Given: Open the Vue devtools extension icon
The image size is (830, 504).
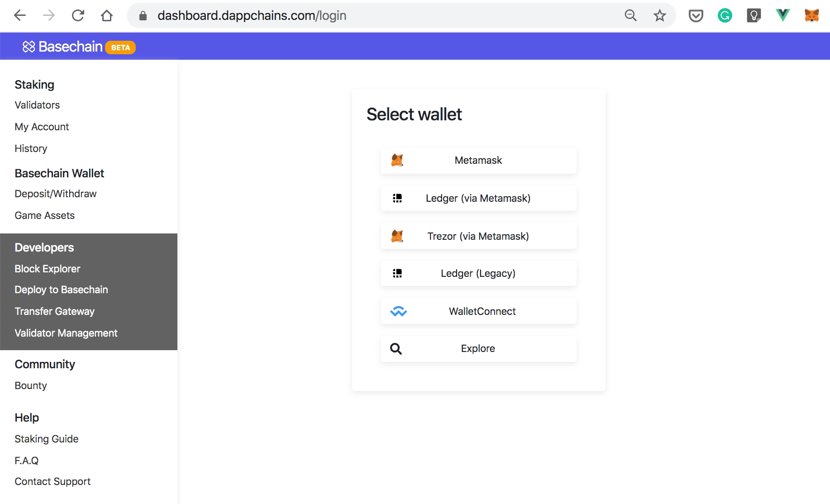Looking at the screenshot, I should coord(782,16).
